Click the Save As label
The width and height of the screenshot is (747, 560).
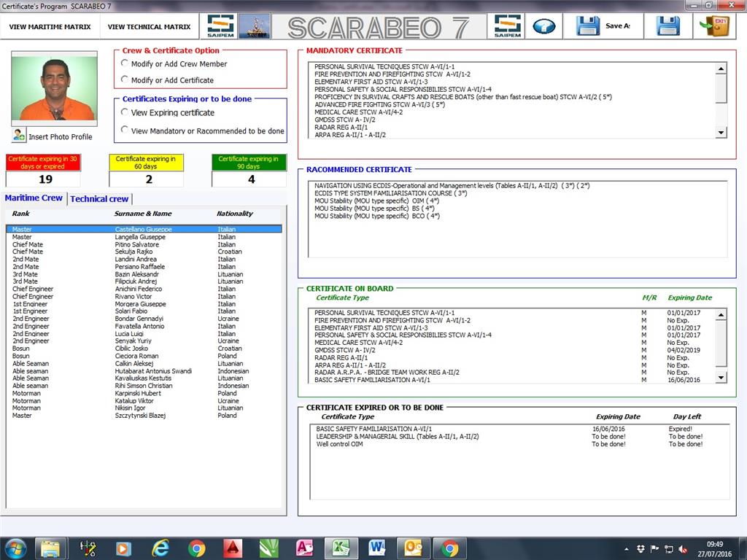click(x=618, y=26)
